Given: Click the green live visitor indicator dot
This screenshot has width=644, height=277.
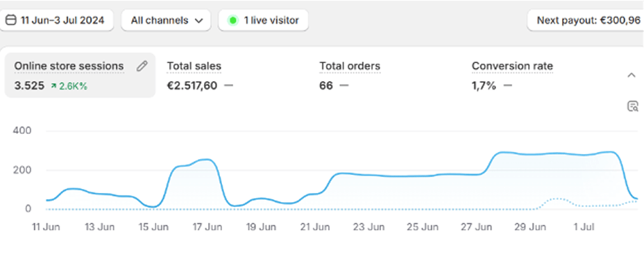Looking at the screenshot, I should pyautogui.click(x=233, y=20).
